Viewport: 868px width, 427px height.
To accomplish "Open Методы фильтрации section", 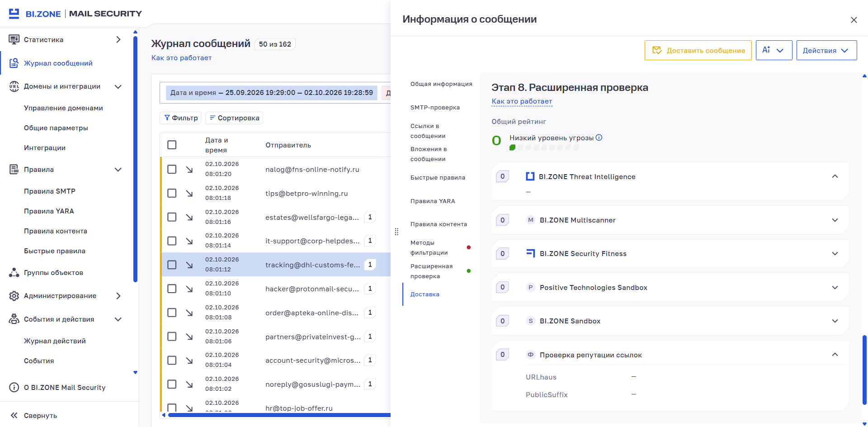I will pyautogui.click(x=429, y=247).
